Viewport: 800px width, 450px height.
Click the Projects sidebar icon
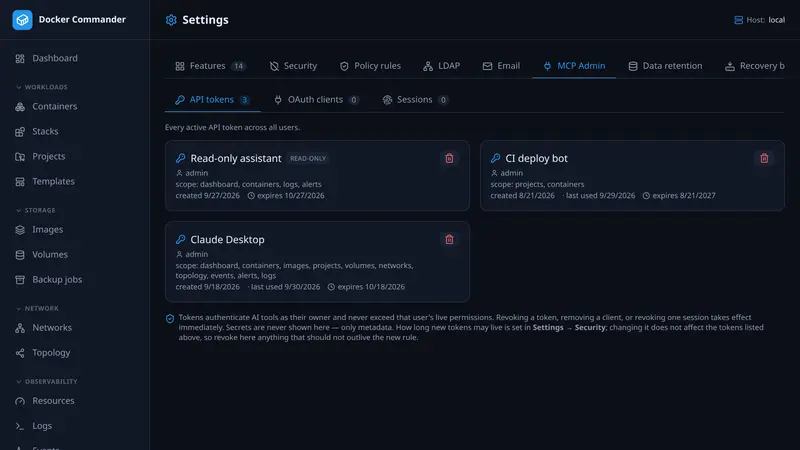pos(20,157)
